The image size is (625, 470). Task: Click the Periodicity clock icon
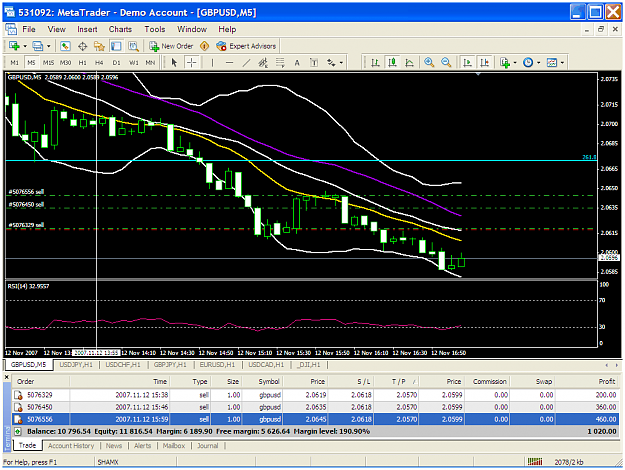pyautogui.click(x=528, y=63)
